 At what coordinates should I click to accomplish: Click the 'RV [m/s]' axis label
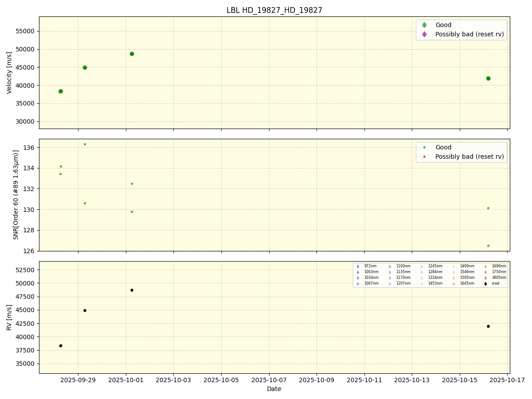click(9, 317)
